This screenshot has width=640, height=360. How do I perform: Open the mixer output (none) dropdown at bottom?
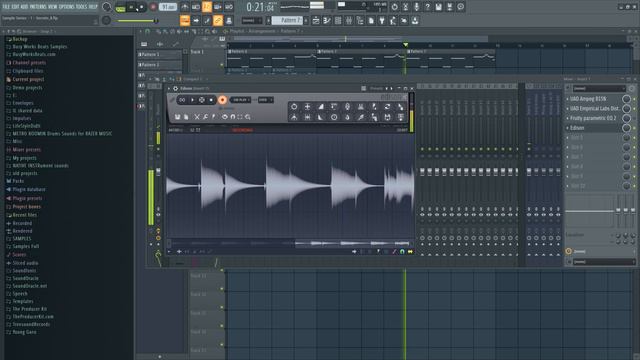click(x=604, y=262)
